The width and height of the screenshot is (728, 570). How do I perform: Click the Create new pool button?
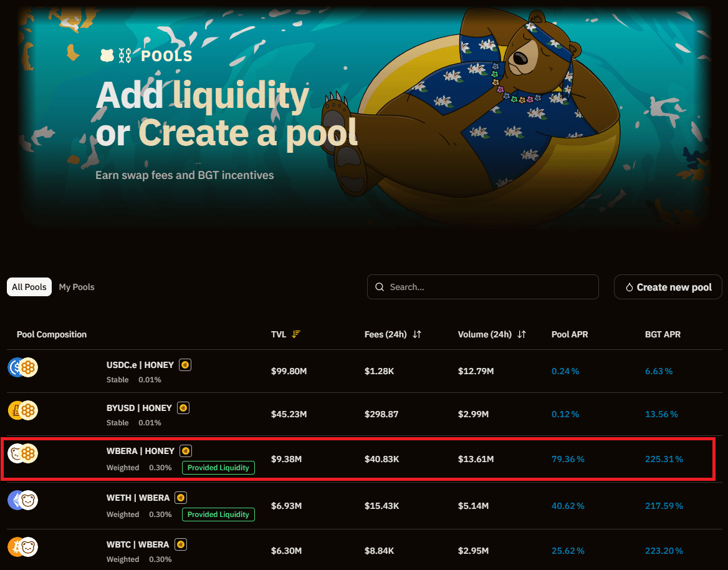[x=668, y=287]
